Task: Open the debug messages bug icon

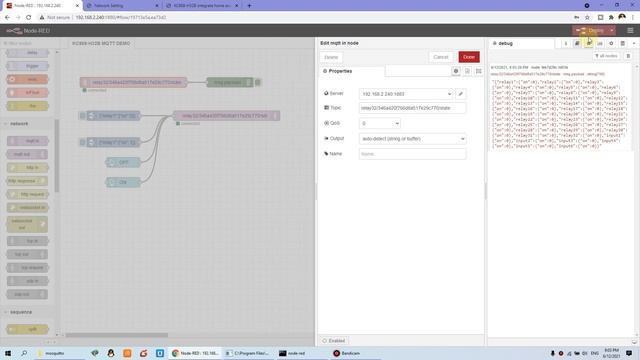Action: tap(589, 43)
